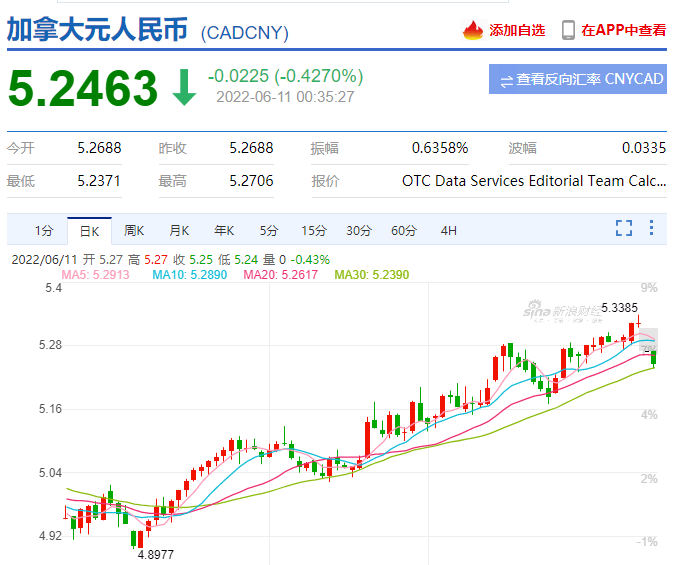Add CADCNY to watchlist via 添加自选
Screen dimensions: 678x565
[517, 30]
